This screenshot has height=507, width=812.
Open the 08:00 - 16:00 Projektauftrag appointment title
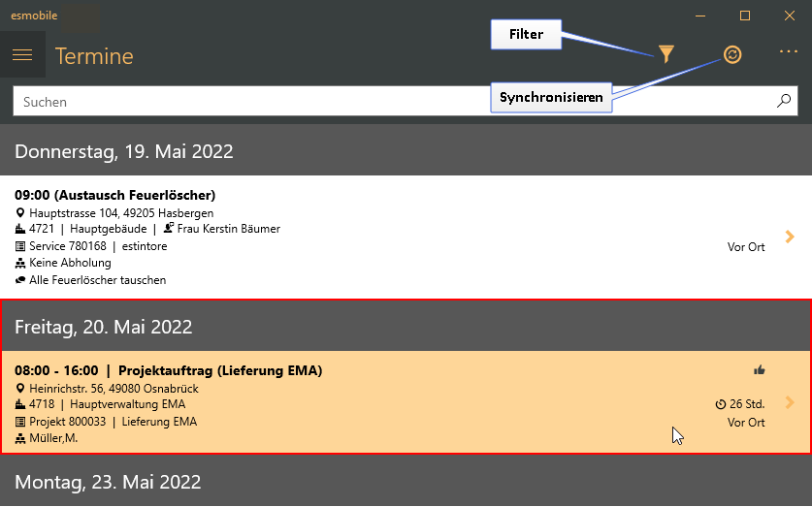[x=168, y=370]
